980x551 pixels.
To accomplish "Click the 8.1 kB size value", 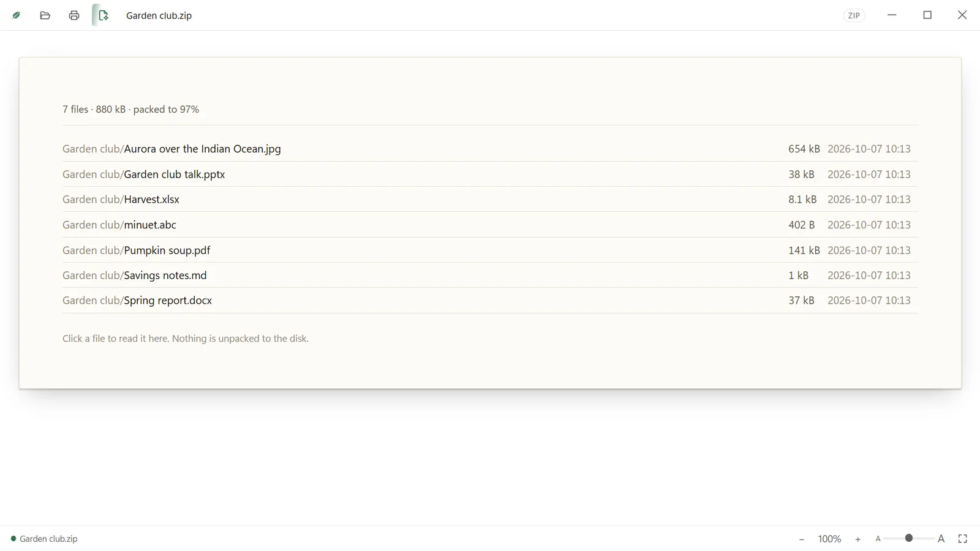I will (802, 199).
